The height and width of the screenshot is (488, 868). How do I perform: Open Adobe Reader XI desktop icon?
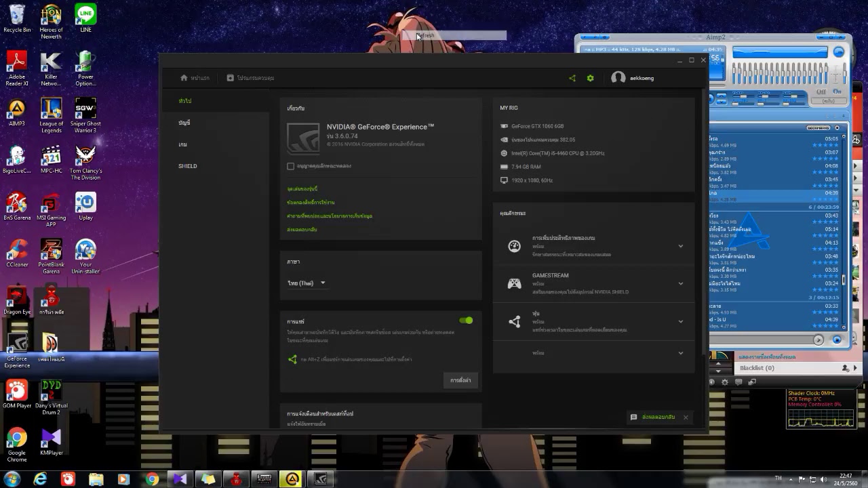(x=17, y=68)
